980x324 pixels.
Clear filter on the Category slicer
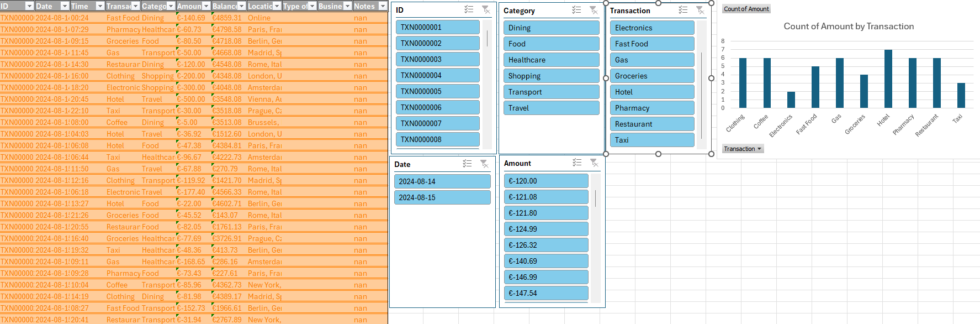(594, 10)
